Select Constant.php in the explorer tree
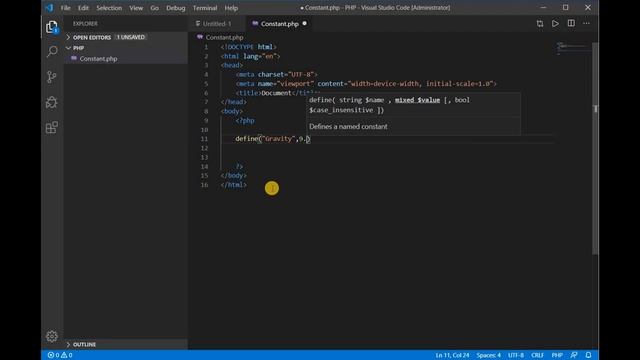Screen dimensions: 640x360 [126, 59]
